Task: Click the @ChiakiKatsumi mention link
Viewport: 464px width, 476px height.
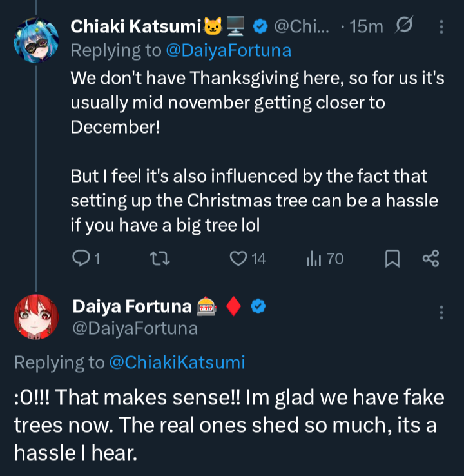Action: [x=177, y=362]
